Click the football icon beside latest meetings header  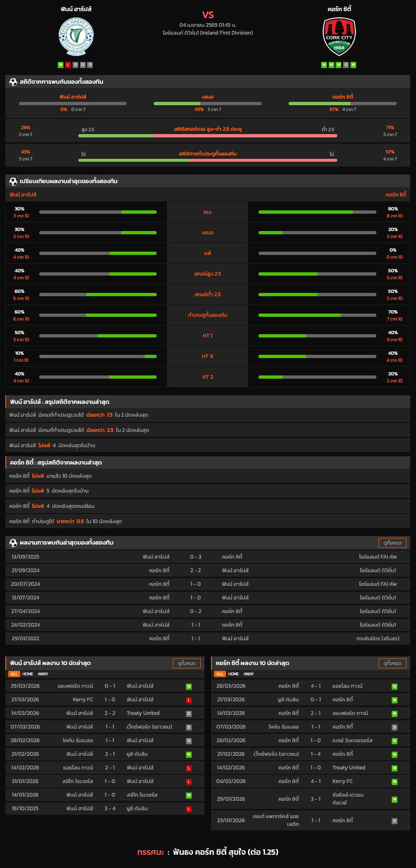[x=13, y=542]
